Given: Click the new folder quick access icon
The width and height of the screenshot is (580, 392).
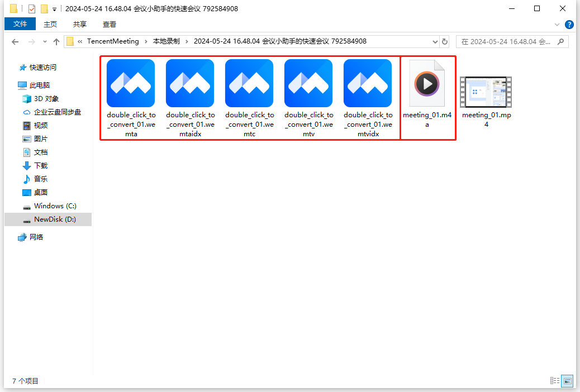Looking at the screenshot, I should click(44, 8).
